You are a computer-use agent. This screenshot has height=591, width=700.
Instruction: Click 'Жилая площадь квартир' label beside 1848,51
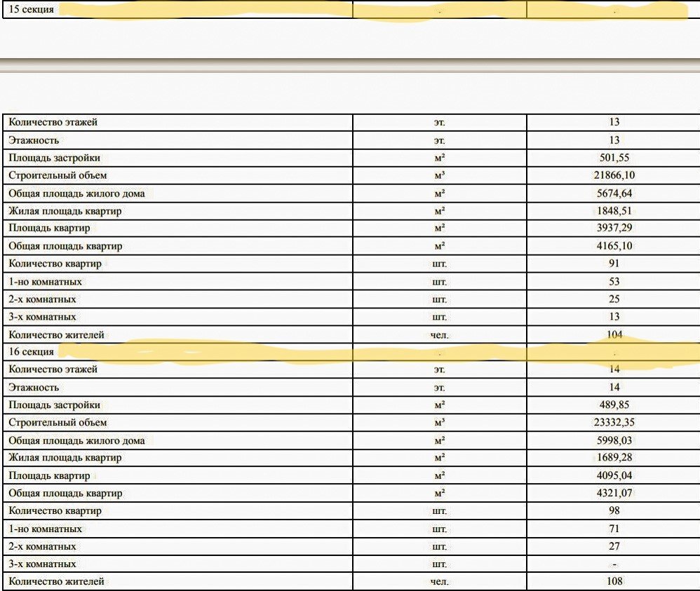pos(65,211)
